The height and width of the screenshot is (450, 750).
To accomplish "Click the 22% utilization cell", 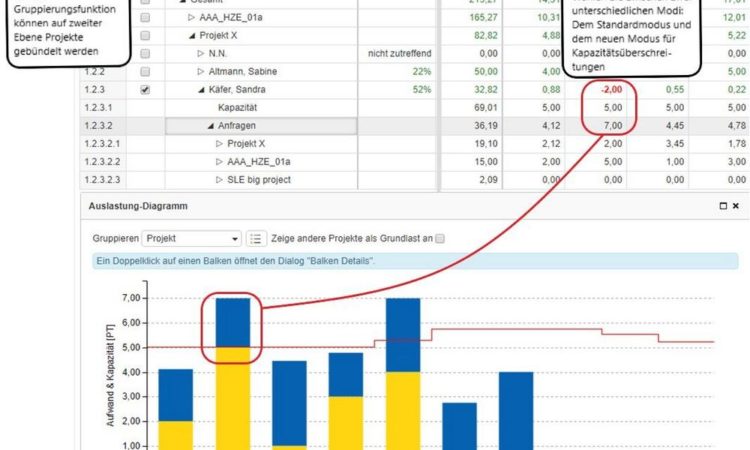I will pyautogui.click(x=422, y=71).
